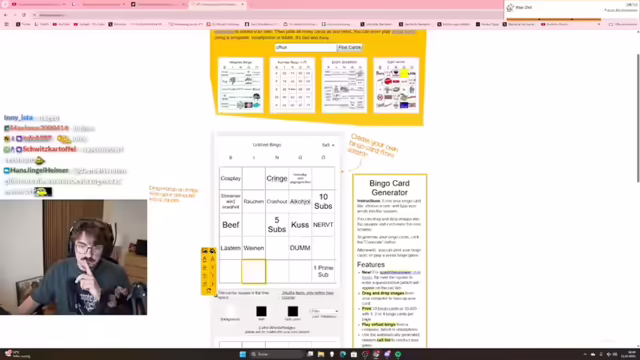Viewport: 640px width, 360px height.
Task: Click the taskbar search box
Action: [277, 354]
